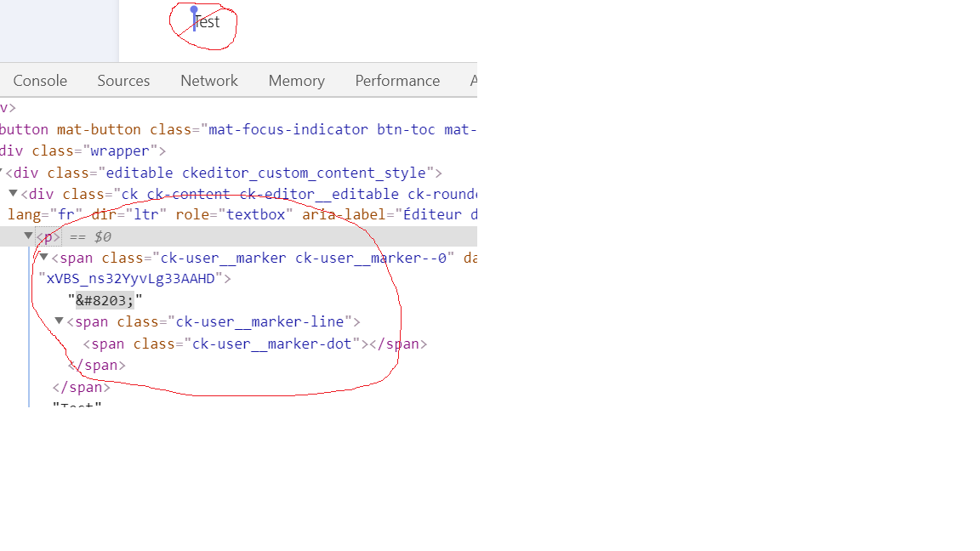Screen dimensions: 980x551
Task: Switch to the Console tab
Action: [40, 81]
